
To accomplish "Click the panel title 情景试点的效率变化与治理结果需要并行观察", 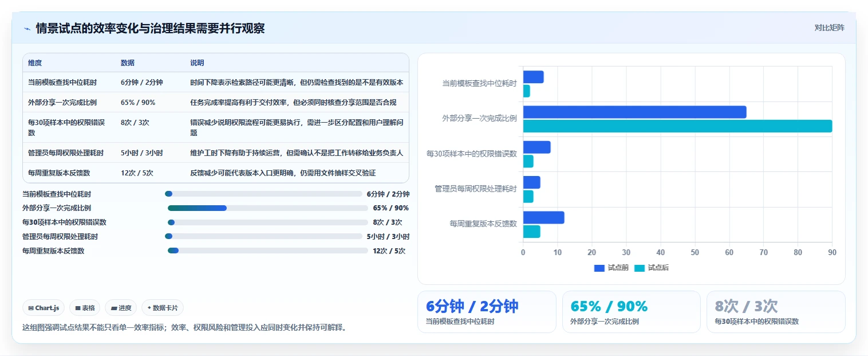I will tap(150, 29).
